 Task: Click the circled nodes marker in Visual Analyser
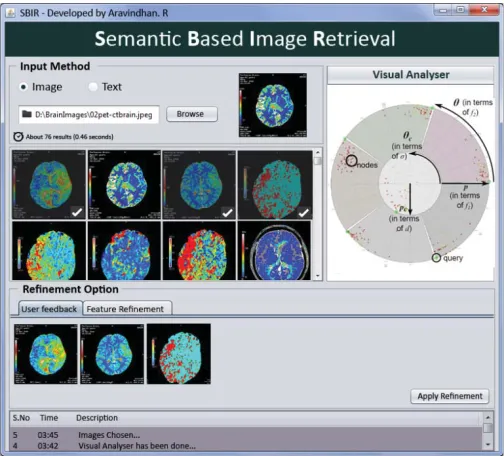click(x=351, y=161)
